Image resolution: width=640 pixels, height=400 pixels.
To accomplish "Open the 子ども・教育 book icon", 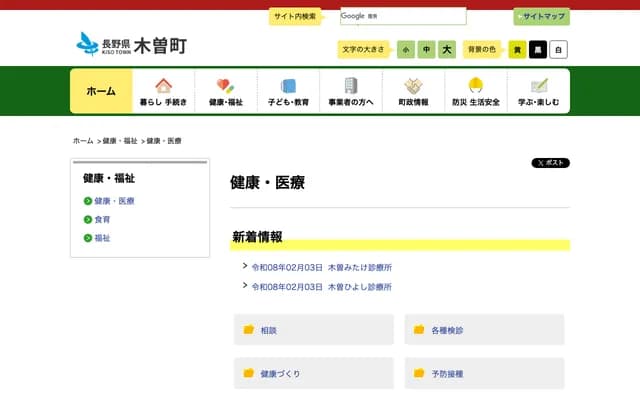I will 288,86.
